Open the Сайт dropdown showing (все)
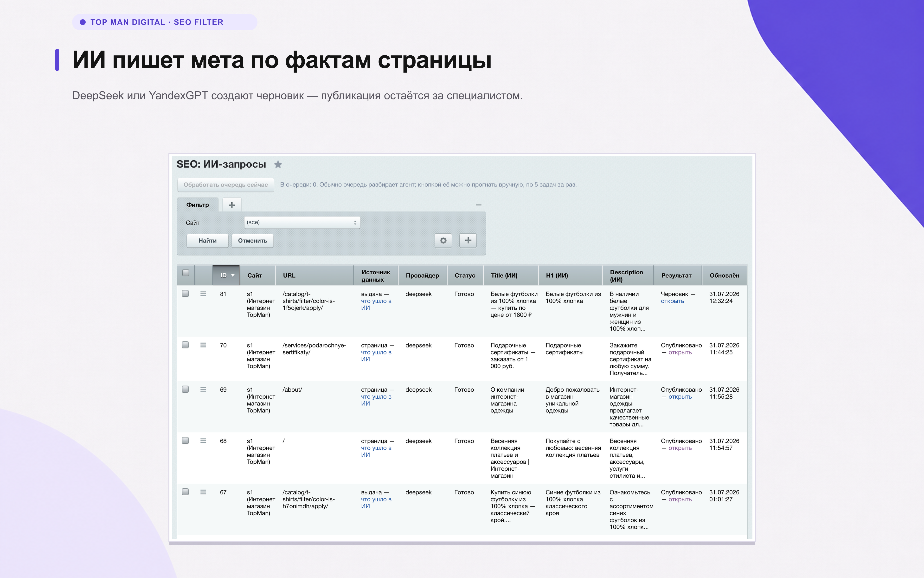The height and width of the screenshot is (578, 924). pos(302,223)
